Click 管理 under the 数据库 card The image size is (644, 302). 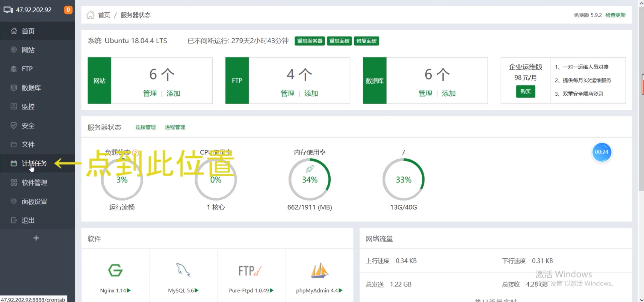point(425,94)
